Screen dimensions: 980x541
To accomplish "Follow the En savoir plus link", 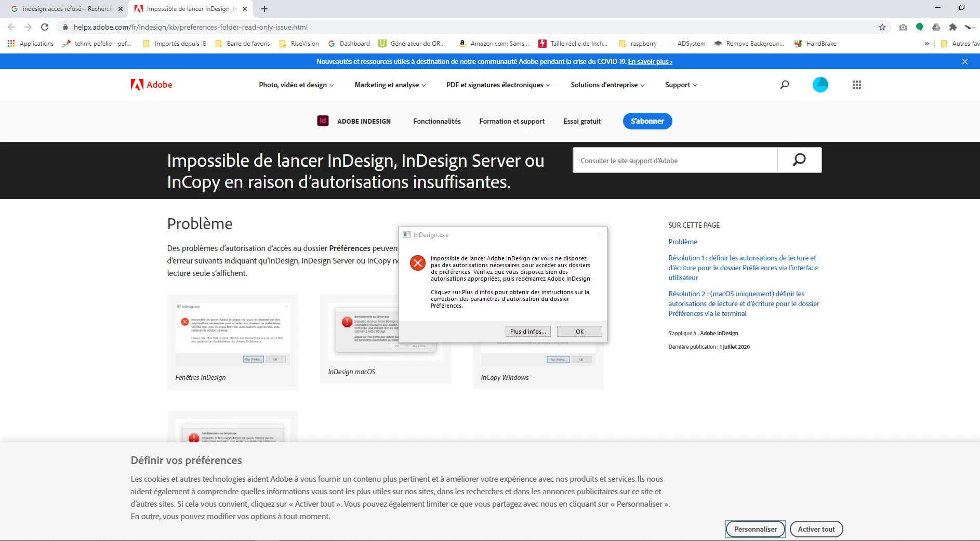I will pos(650,61).
